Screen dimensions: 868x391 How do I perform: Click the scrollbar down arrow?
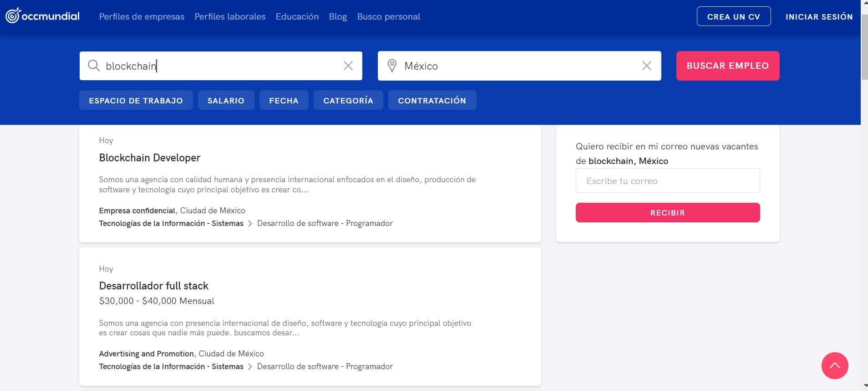(864, 387)
